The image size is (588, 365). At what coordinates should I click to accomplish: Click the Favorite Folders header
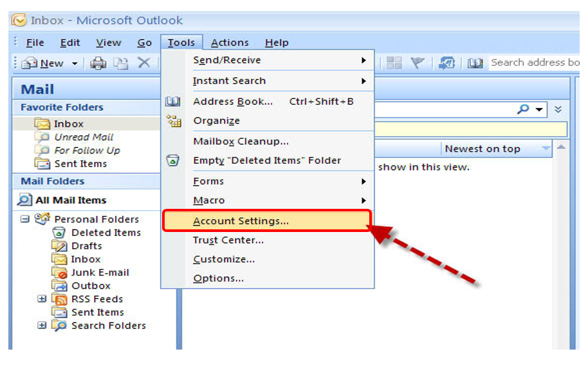pos(86,107)
